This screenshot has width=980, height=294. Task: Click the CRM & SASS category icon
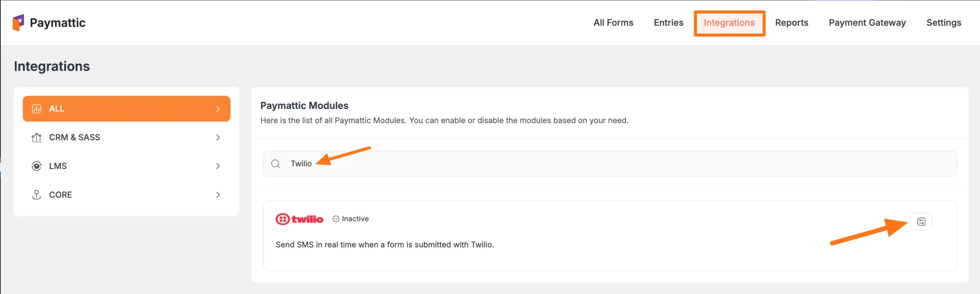point(36,138)
